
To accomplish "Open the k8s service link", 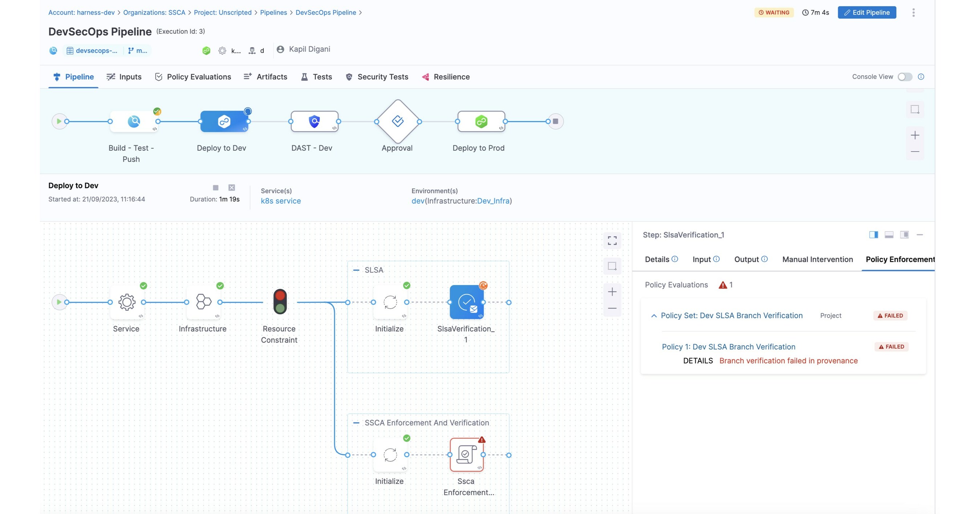I will (x=280, y=201).
